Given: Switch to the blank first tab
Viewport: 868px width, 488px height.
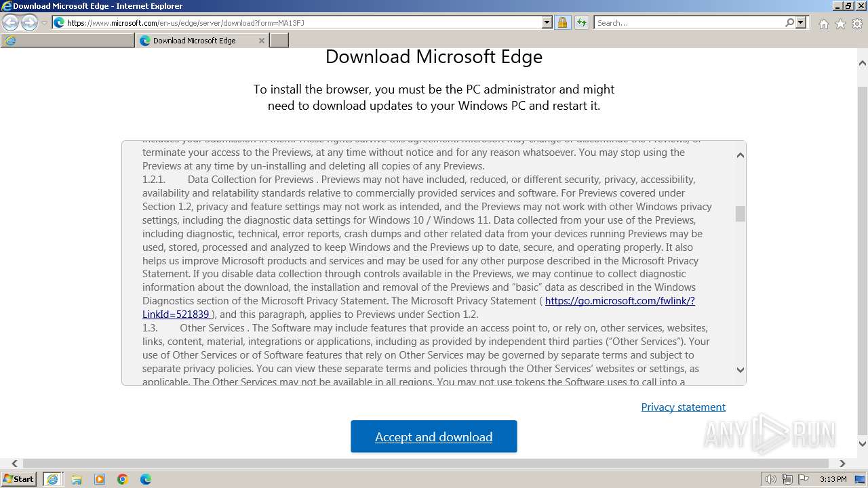Looking at the screenshot, I should coord(68,41).
